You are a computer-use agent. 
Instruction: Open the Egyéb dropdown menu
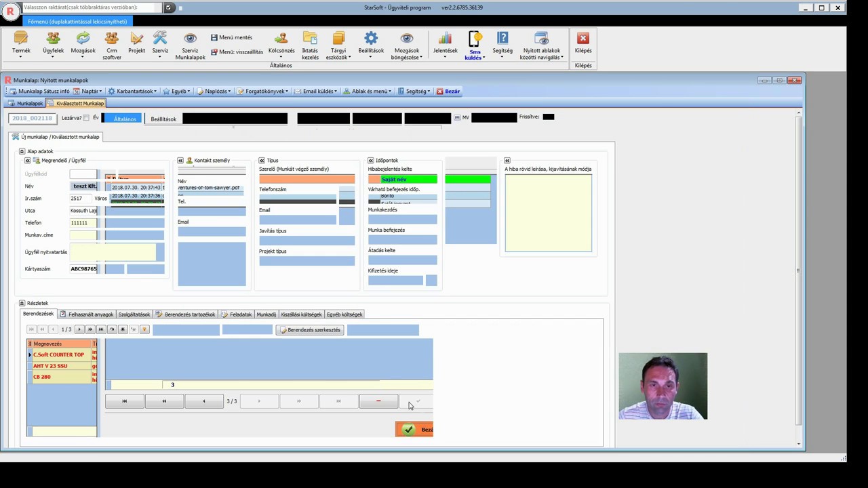point(176,91)
